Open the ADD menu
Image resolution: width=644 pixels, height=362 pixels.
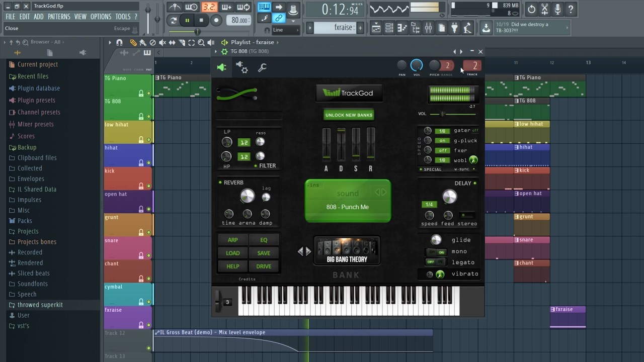point(39,17)
